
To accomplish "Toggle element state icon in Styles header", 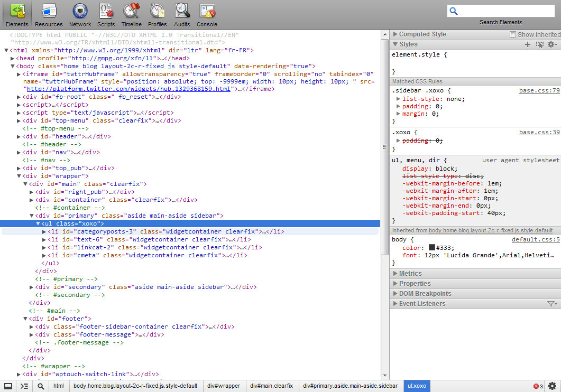I will tap(539, 44).
